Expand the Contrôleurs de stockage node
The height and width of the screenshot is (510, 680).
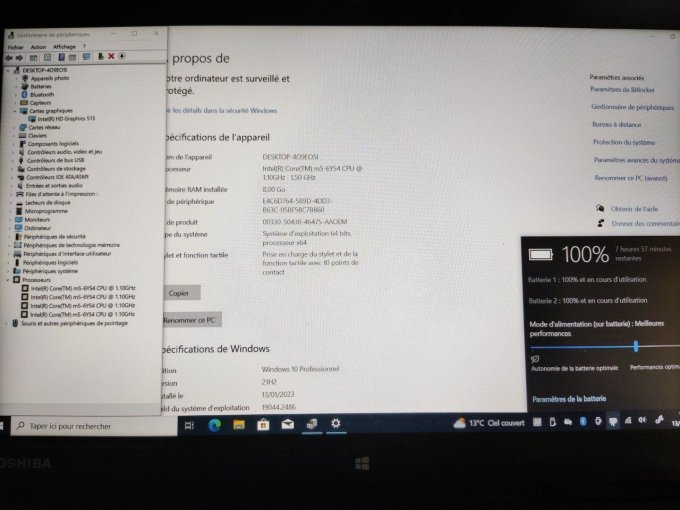(x=13, y=169)
